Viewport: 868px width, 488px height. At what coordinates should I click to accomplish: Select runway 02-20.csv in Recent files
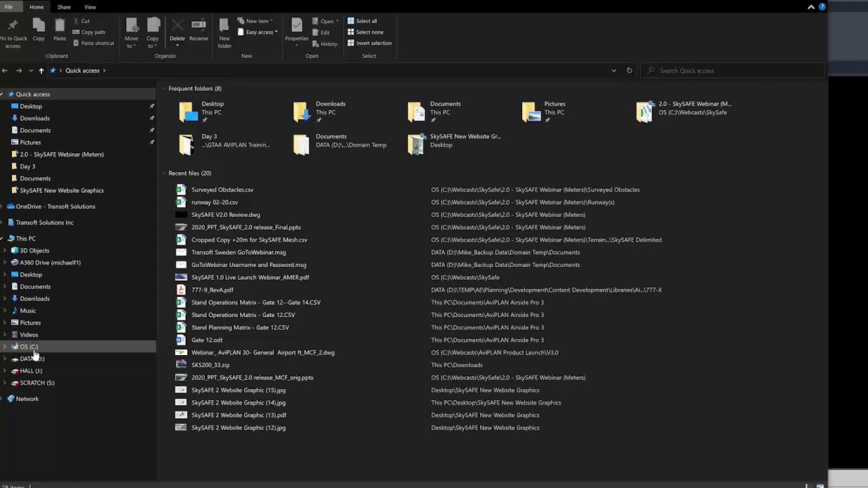point(214,202)
